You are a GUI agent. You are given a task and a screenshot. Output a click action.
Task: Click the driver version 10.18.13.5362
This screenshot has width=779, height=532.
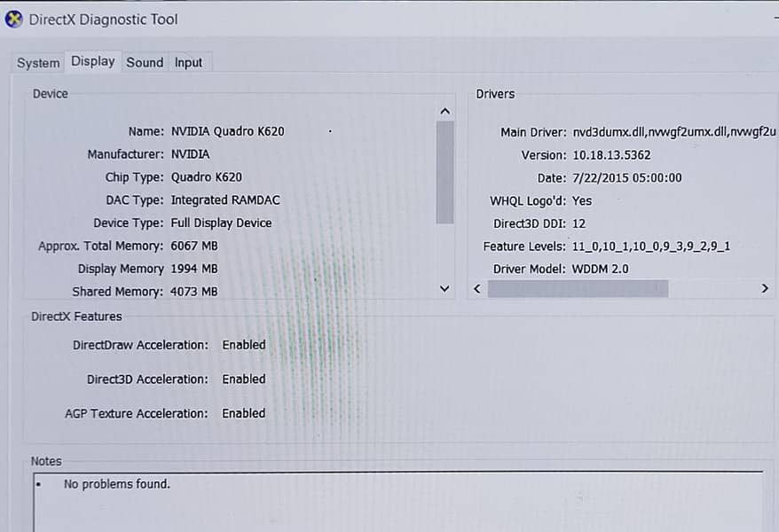(611, 155)
